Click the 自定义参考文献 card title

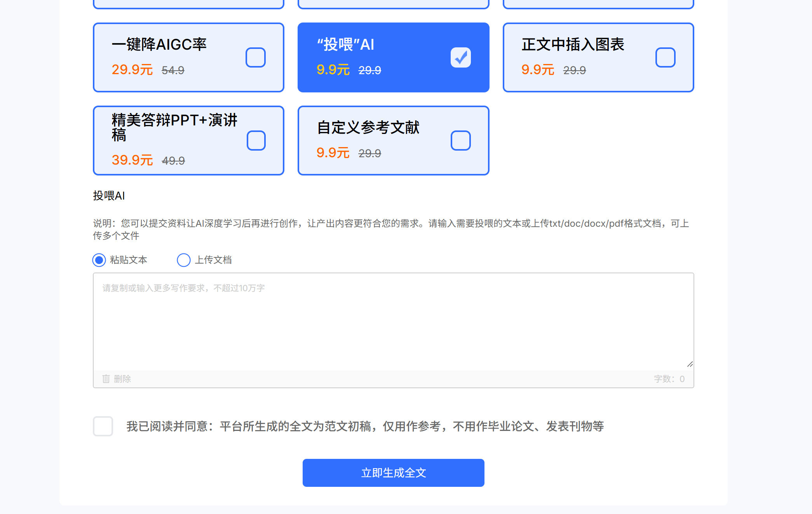click(x=368, y=128)
